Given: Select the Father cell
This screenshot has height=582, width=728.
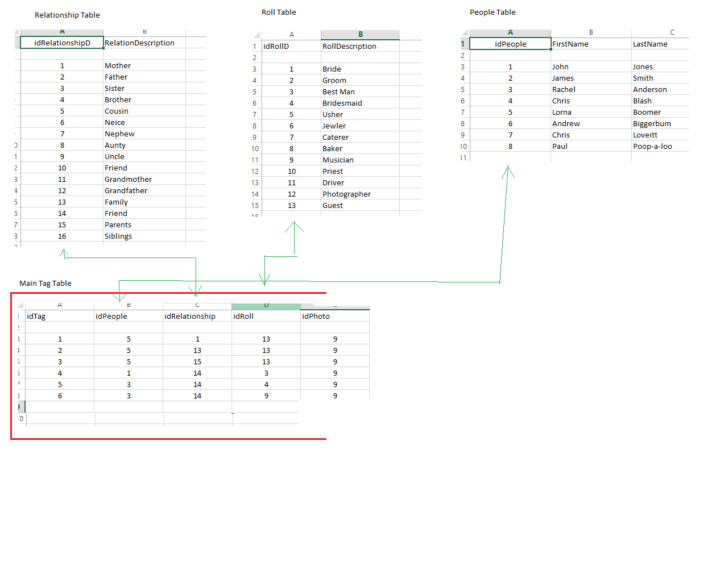Looking at the screenshot, I should [x=144, y=77].
